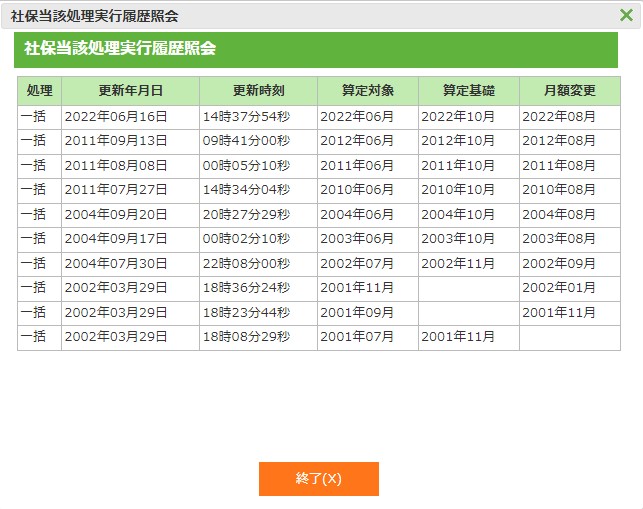Click 月額変更 value 2011年08月
Image resolution: width=643 pixels, height=509 pixels.
559,166
